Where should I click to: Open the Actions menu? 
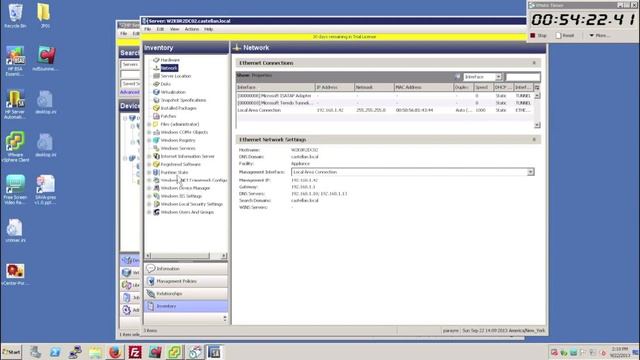(191, 29)
